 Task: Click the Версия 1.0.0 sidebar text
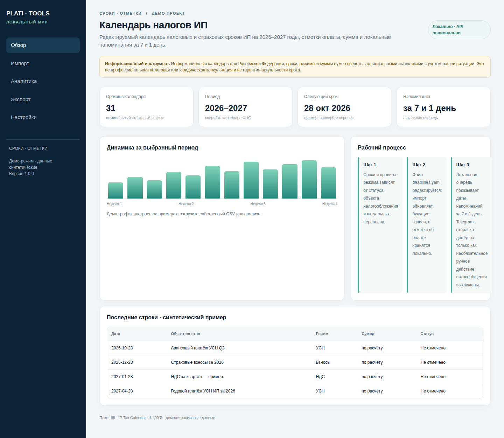(21, 174)
